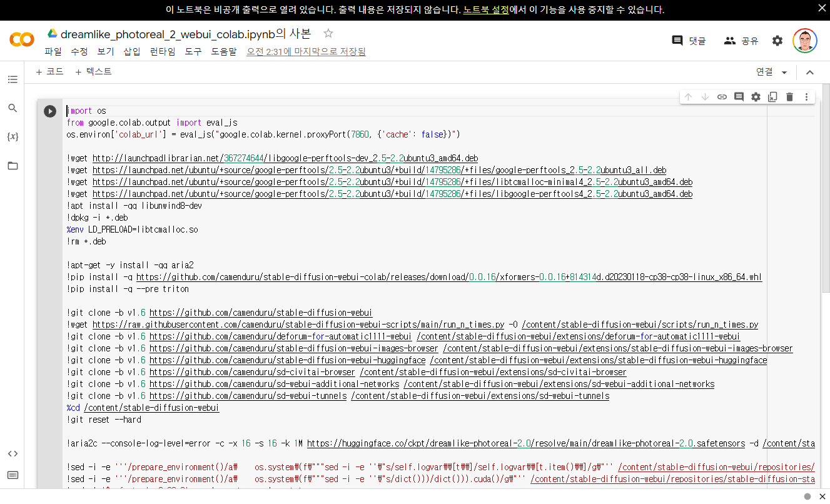This screenshot has width=830, height=504.
Task: Open the 보기 menu
Action: pos(106,51)
